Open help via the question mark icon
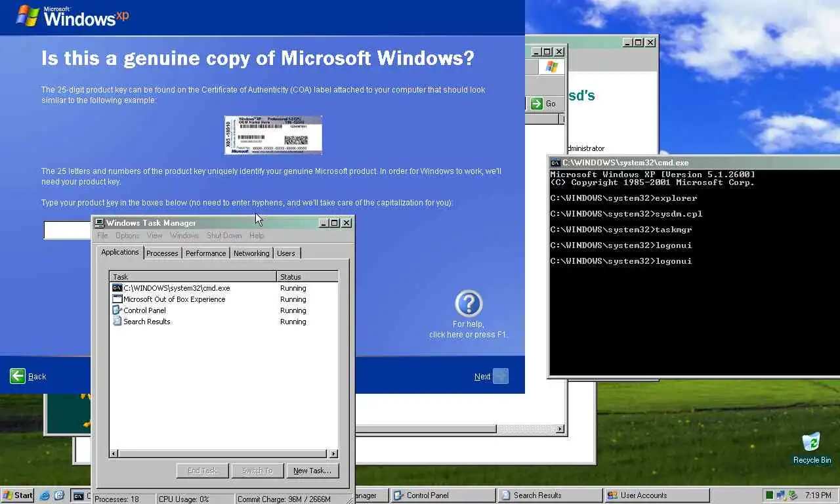 469,304
